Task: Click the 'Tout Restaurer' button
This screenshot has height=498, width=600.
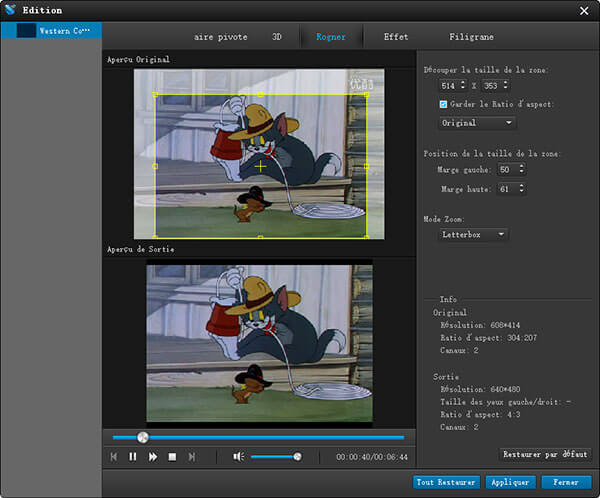Action: (446, 482)
